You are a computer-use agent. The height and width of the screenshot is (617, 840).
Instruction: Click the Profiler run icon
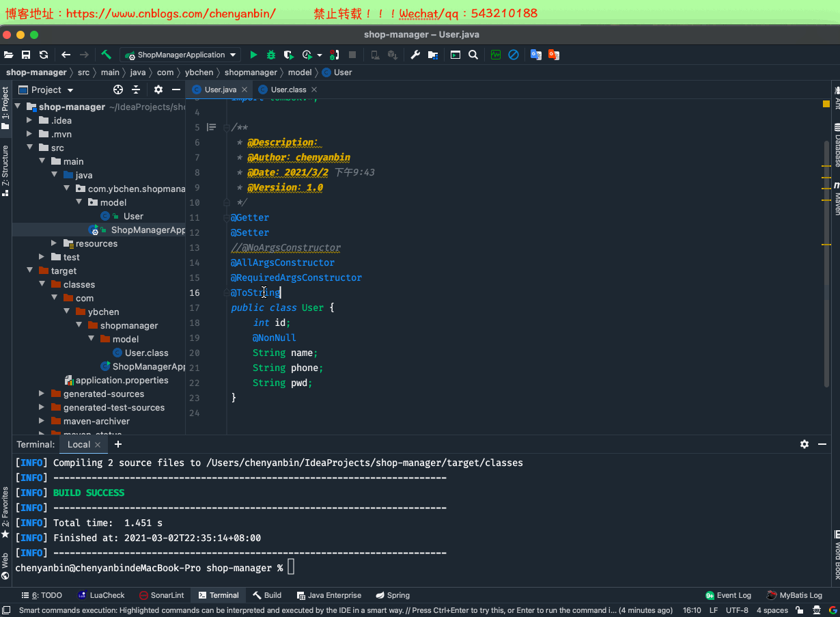pyautogui.click(x=307, y=55)
